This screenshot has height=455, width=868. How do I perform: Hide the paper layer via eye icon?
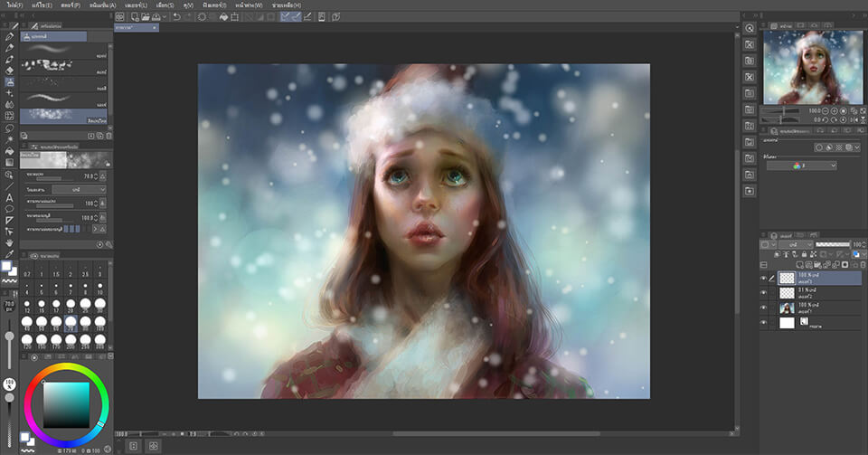764,322
